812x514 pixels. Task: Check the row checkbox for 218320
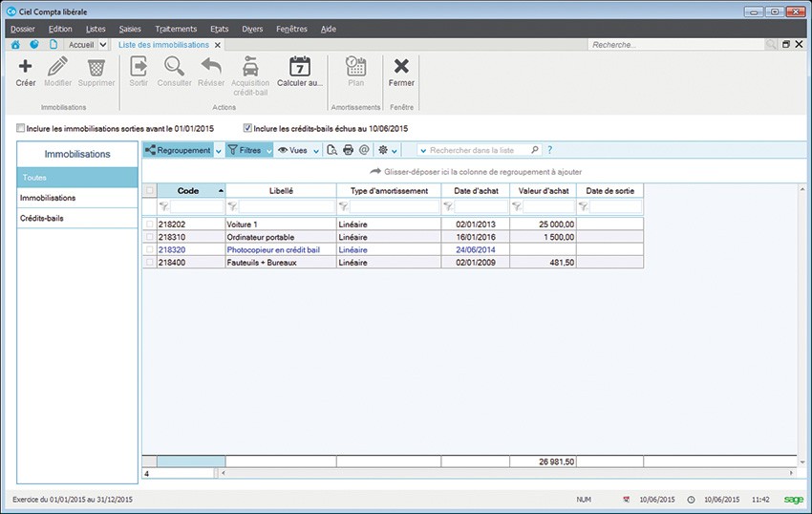(150, 249)
